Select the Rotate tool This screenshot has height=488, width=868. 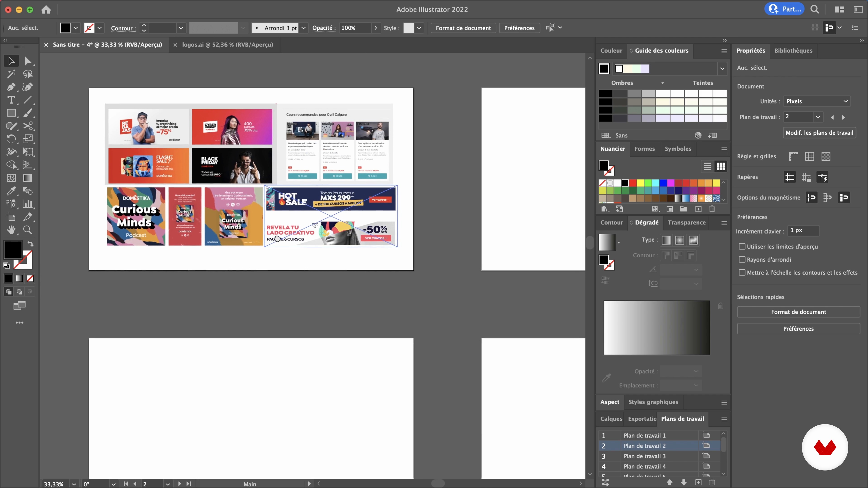tap(11, 139)
